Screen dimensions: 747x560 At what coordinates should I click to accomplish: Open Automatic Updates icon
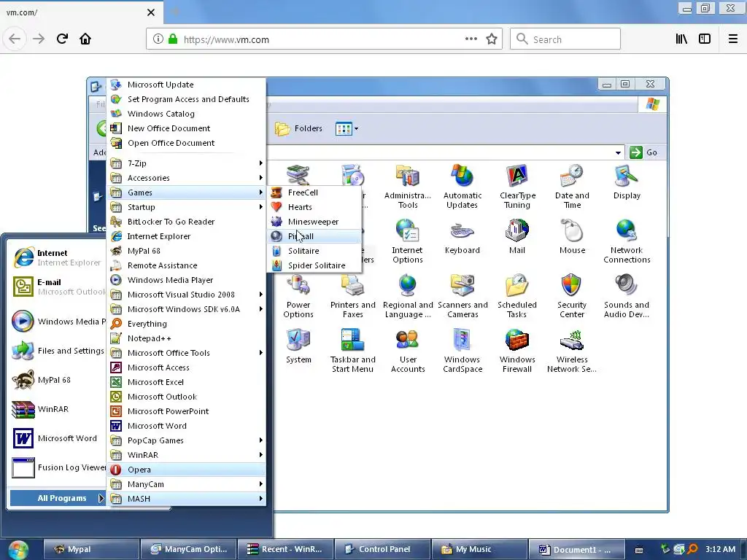[x=462, y=187]
